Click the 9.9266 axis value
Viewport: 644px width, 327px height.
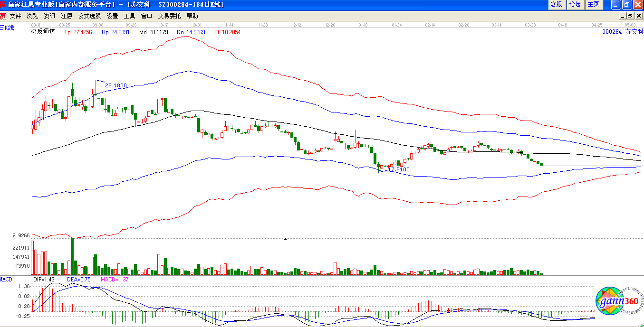[x=21, y=235]
